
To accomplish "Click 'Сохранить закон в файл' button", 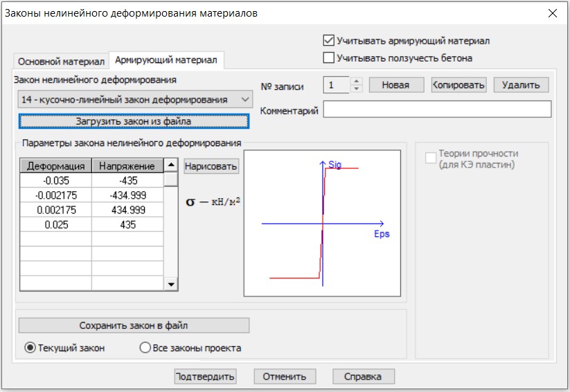I will [134, 326].
